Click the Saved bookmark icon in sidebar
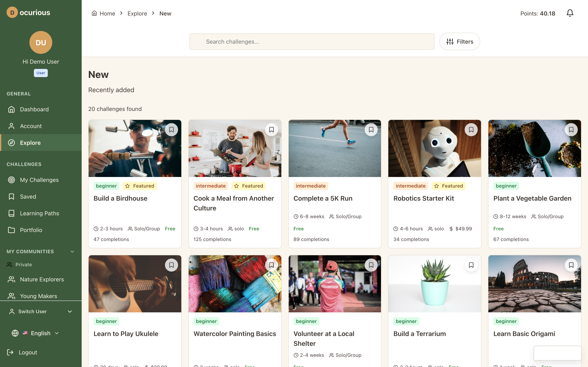Viewport: 588px width, 367px height. pyautogui.click(x=11, y=196)
